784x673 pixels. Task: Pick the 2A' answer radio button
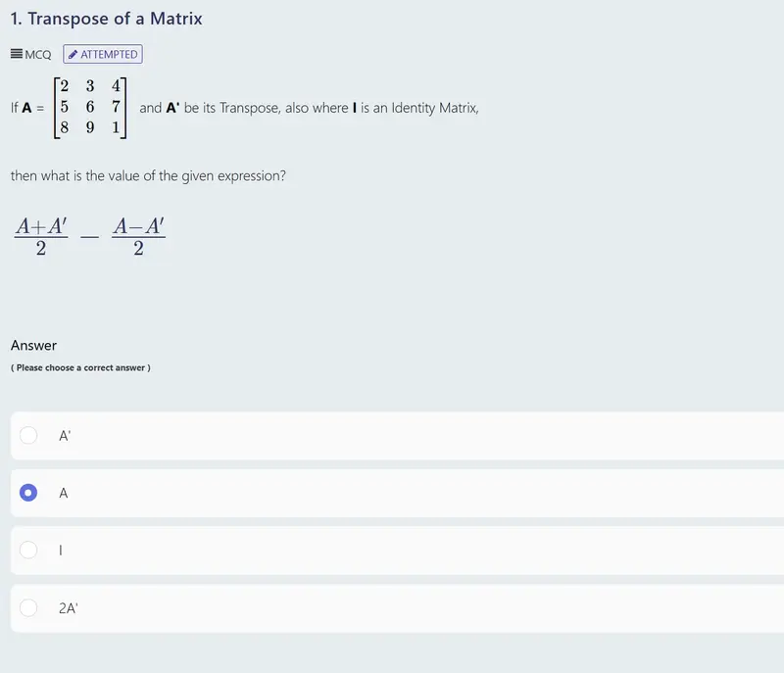click(28, 607)
